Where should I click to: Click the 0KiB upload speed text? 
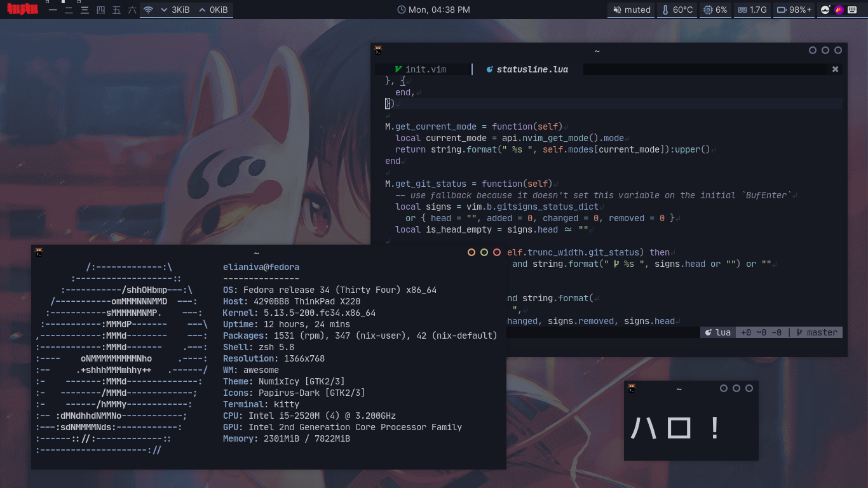coord(219,10)
